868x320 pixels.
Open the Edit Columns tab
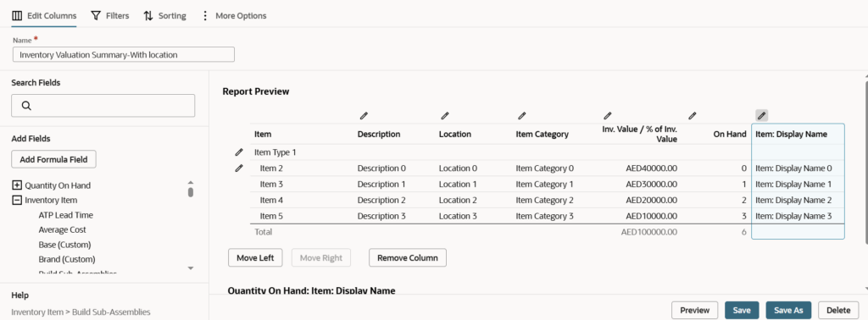pyautogui.click(x=44, y=15)
